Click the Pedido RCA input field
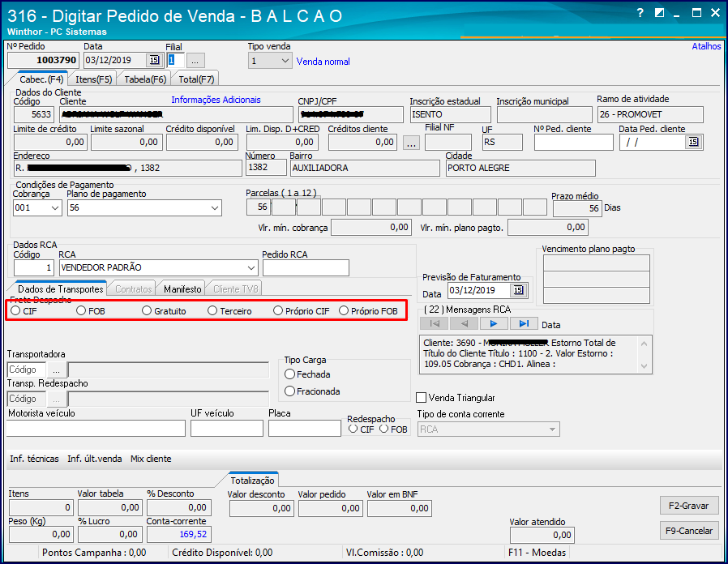The height and width of the screenshot is (564, 728). tap(306, 268)
